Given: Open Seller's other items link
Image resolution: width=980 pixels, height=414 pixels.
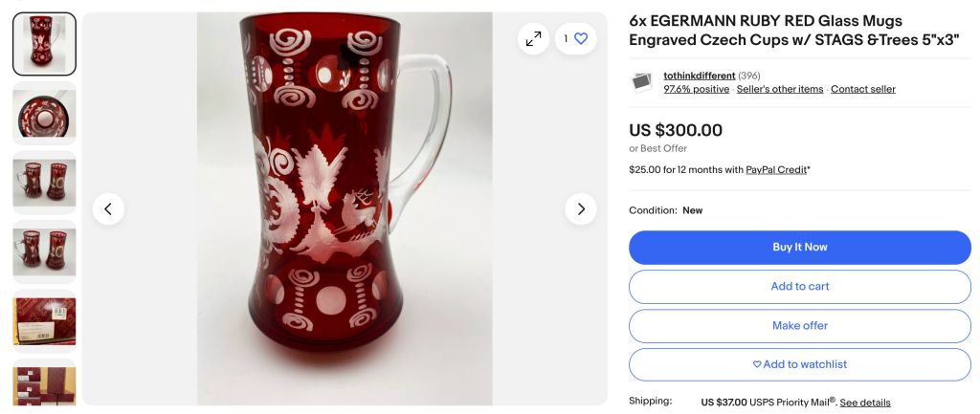Looking at the screenshot, I should pos(779,89).
